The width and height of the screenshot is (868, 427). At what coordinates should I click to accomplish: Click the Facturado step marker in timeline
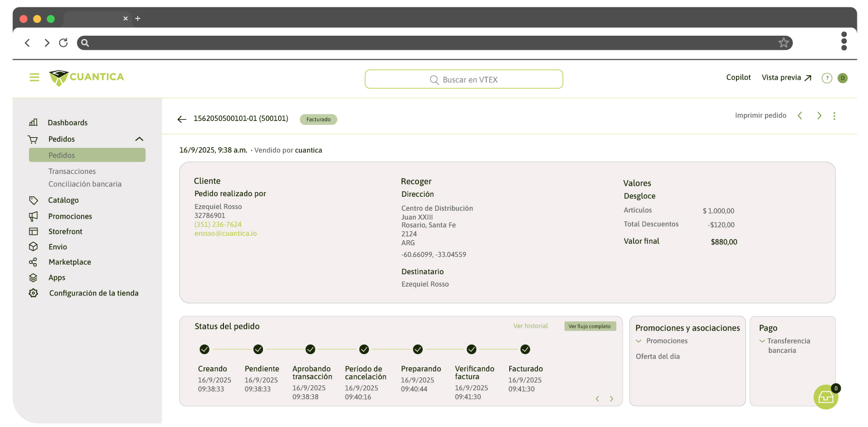coord(525,350)
